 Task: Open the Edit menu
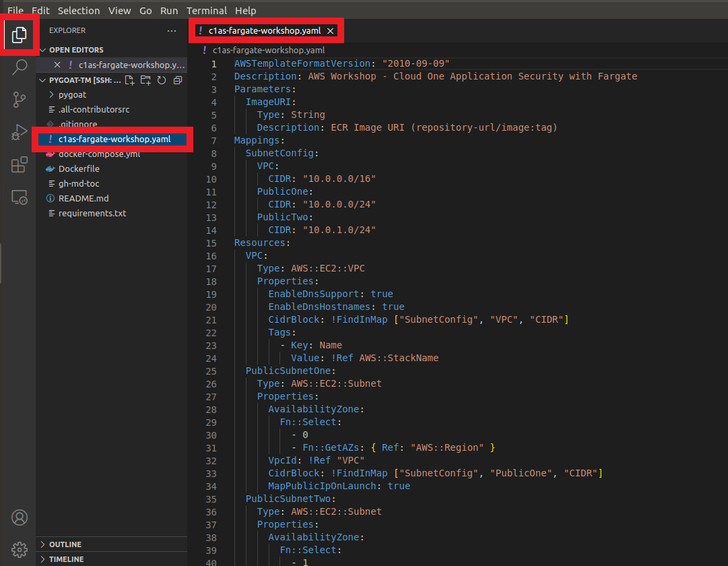(x=40, y=10)
